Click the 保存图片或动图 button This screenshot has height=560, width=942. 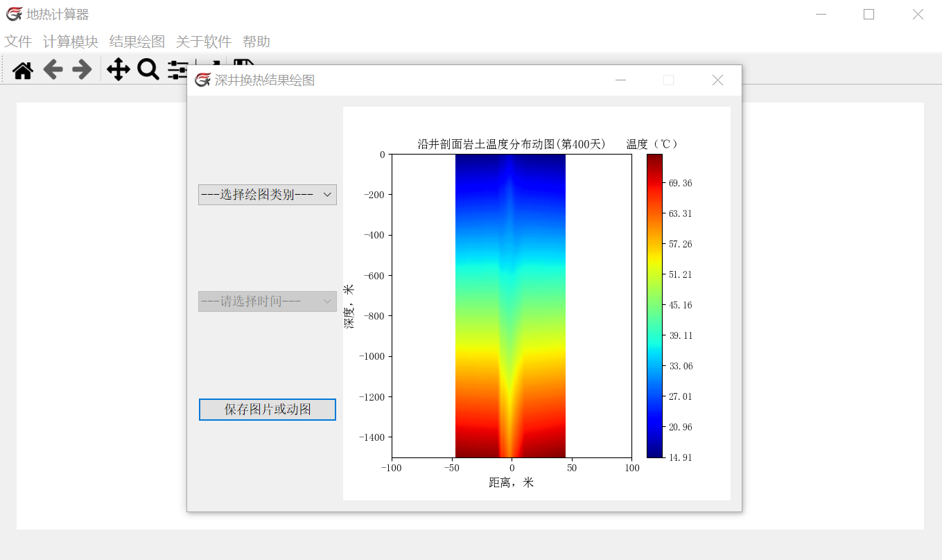(268, 410)
